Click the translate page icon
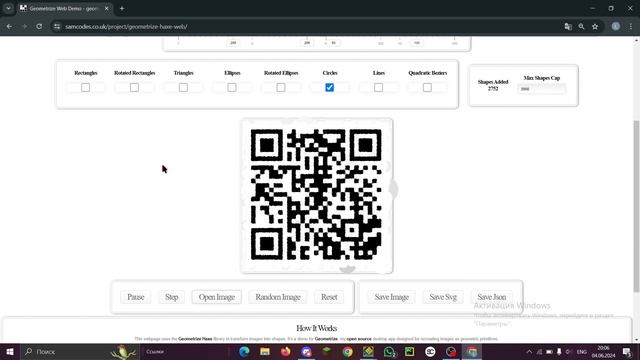Viewport: 640px width, 360px height. (x=568, y=27)
